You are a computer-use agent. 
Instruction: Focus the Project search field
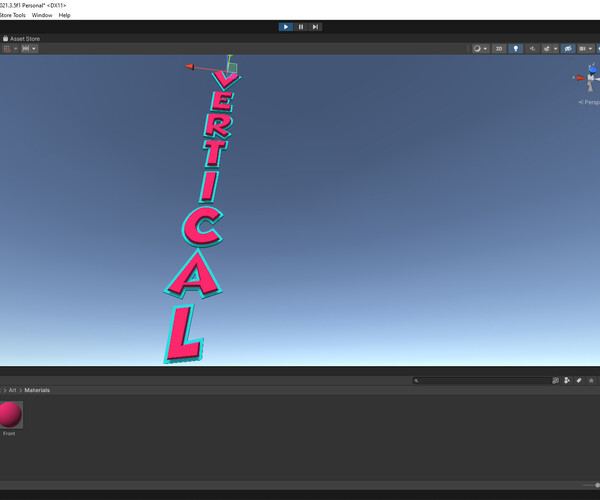click(x=485, y=380)
